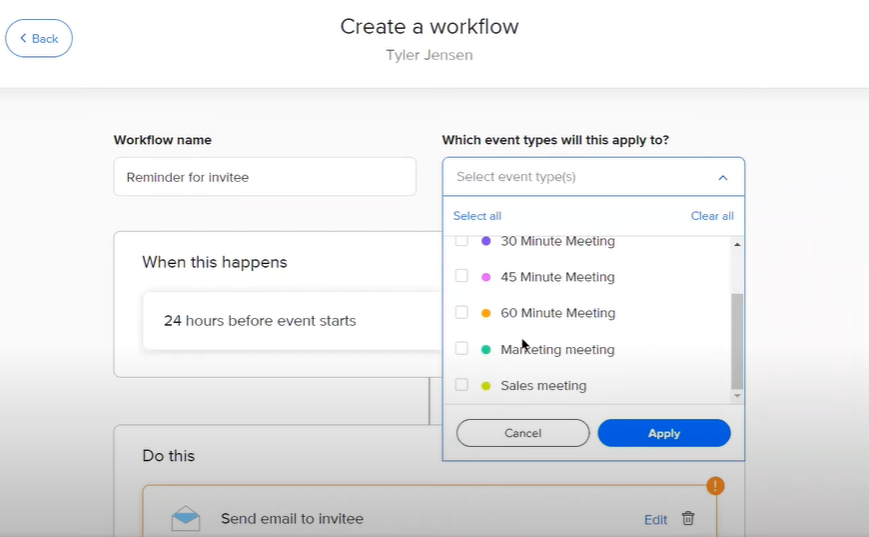Screen dimensions: 869x537
Task: Check the Marketing meeting checkbox
Action: [x=462, y=349]
